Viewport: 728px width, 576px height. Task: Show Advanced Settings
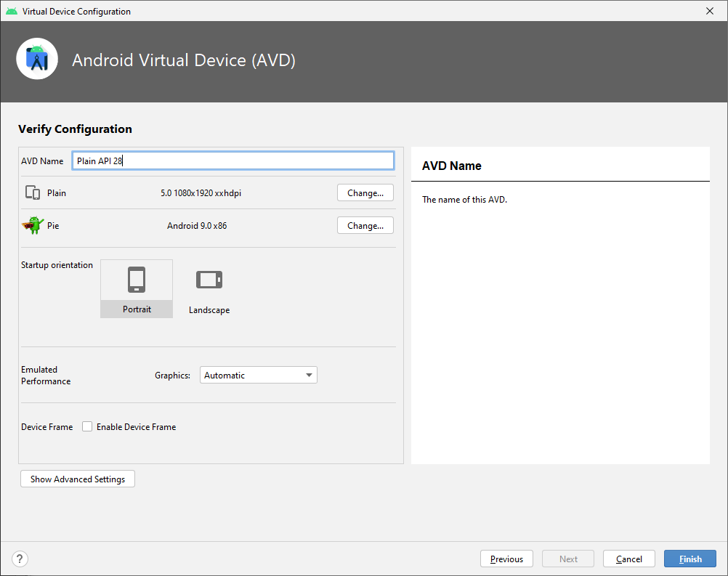click(x=78, y=479)
